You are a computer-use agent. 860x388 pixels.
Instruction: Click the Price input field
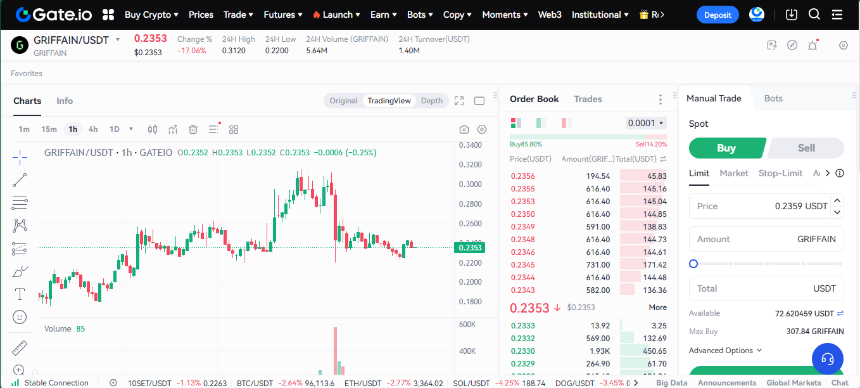[x=766, y=206]
